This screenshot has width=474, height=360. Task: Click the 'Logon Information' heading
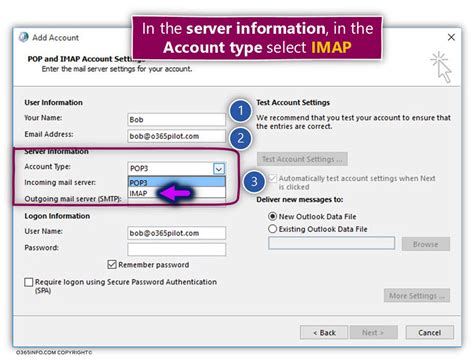coord(57,216)
